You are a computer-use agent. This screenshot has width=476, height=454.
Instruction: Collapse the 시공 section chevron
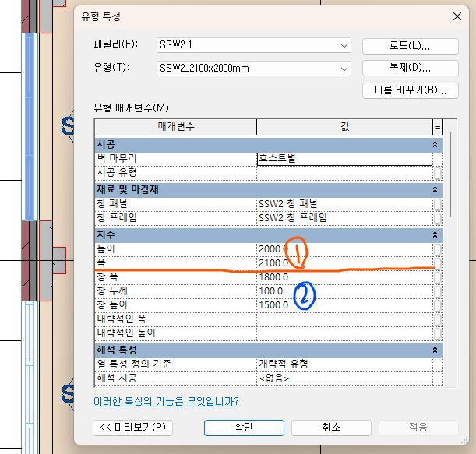coord(435,145)
